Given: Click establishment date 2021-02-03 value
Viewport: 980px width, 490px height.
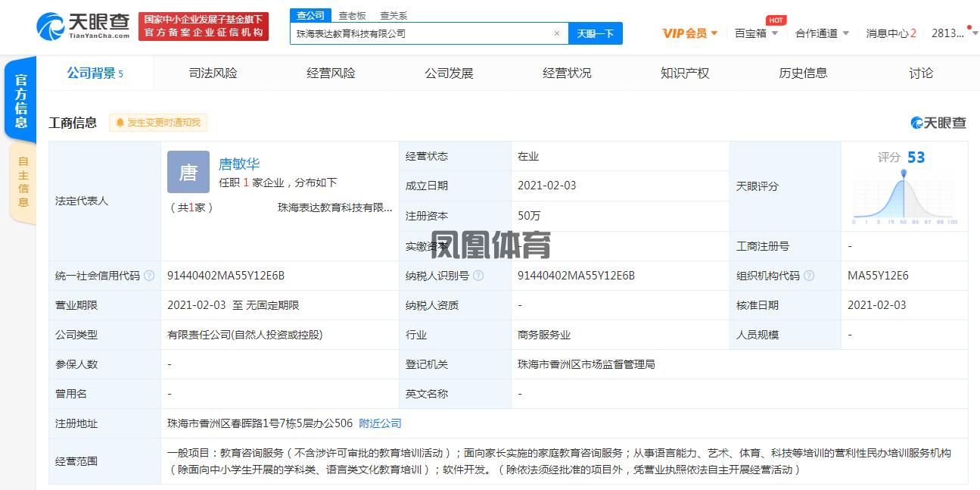Looking at the screenshot, I should pos(546,186).
